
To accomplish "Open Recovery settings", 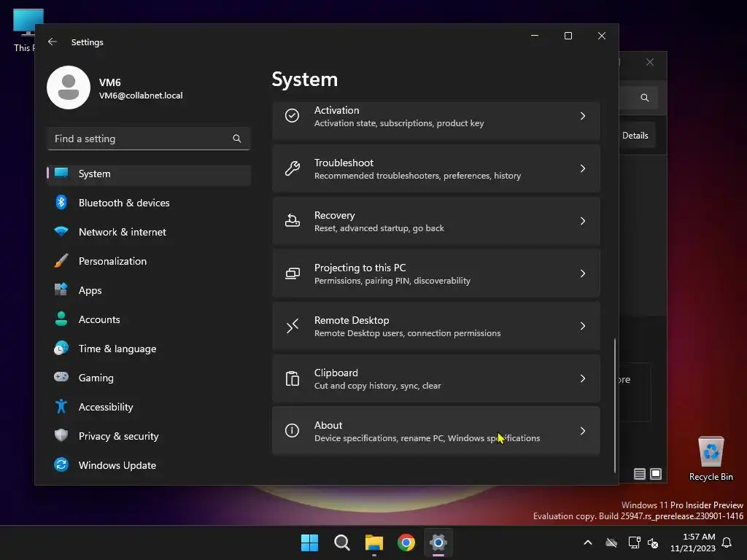I will 436,221.
